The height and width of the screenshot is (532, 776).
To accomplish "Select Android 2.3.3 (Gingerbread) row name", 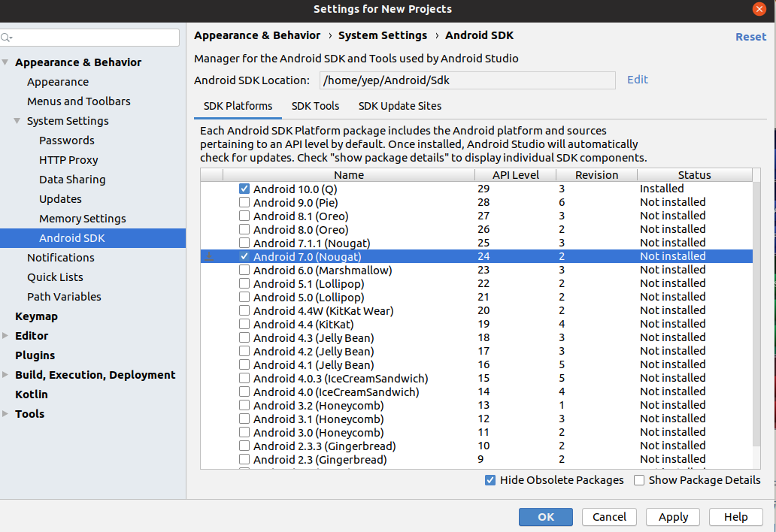I will tap(324, 446).
